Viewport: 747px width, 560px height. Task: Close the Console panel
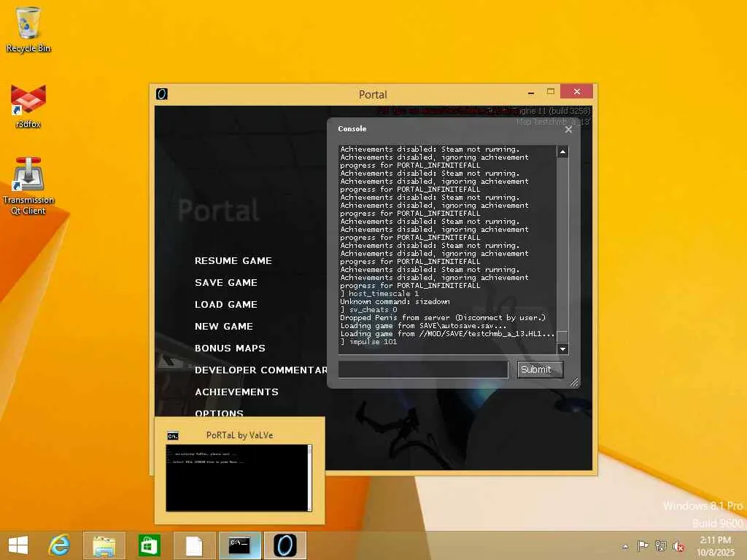(568, 129)
